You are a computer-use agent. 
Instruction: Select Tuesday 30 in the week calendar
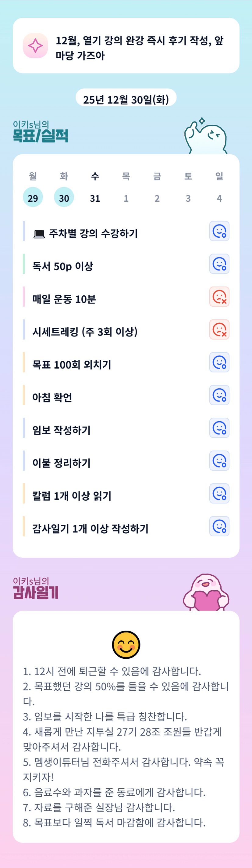click(64, 197)
